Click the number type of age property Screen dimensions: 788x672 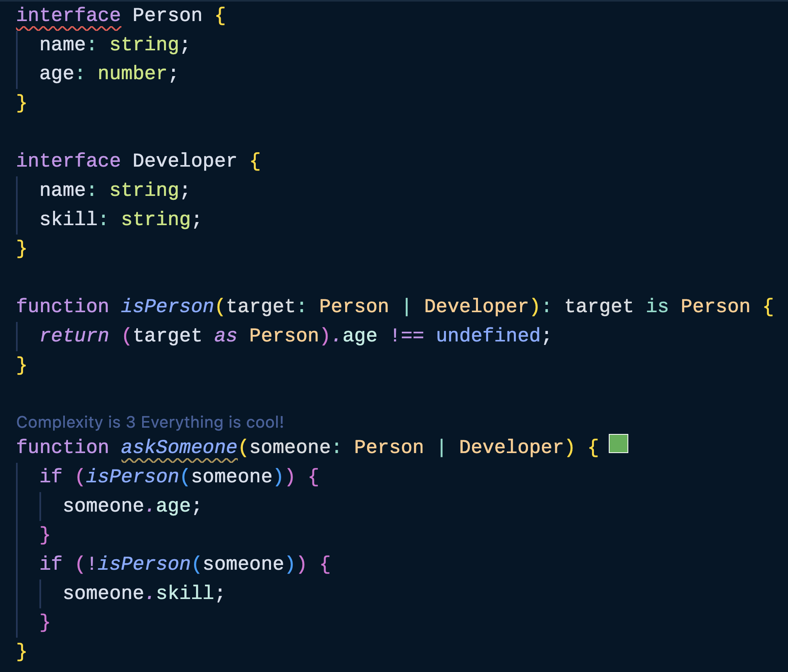click(x=132, y=73)
